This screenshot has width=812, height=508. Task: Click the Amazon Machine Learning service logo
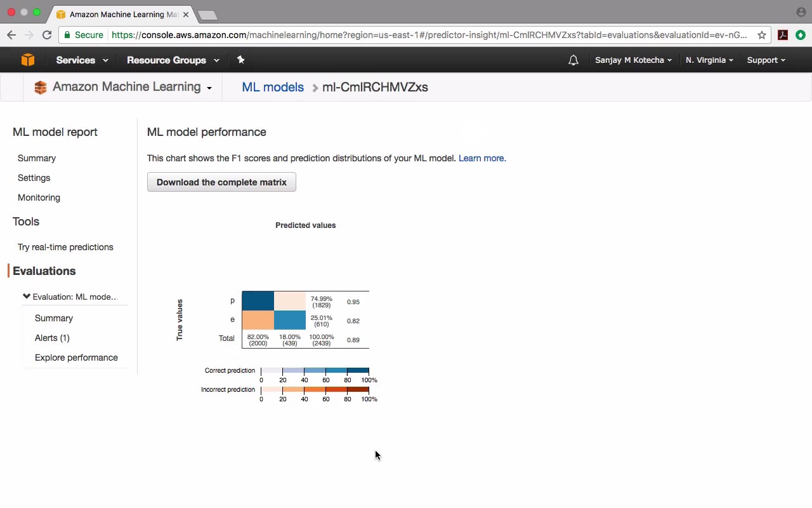[x=41, y=88]
